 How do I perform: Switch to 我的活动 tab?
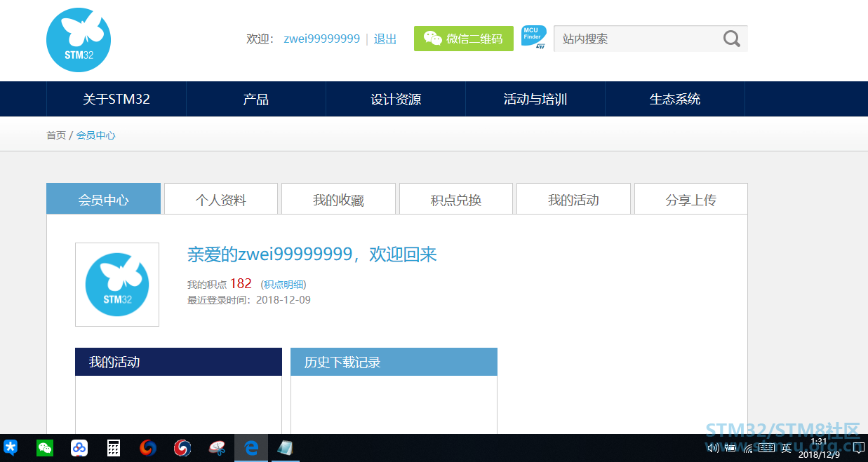(x=573, y=199)
